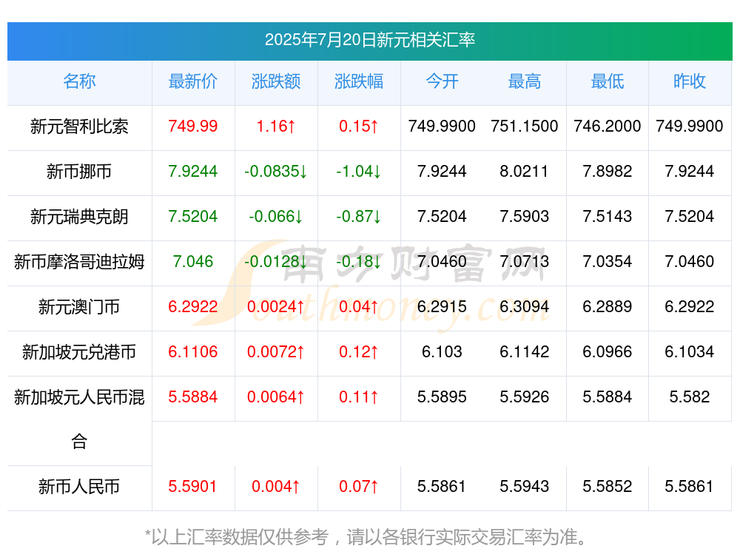Click the change amount -0.0835↓
The height and width of the screenshot is (560, 740).
tap(276, 172)
